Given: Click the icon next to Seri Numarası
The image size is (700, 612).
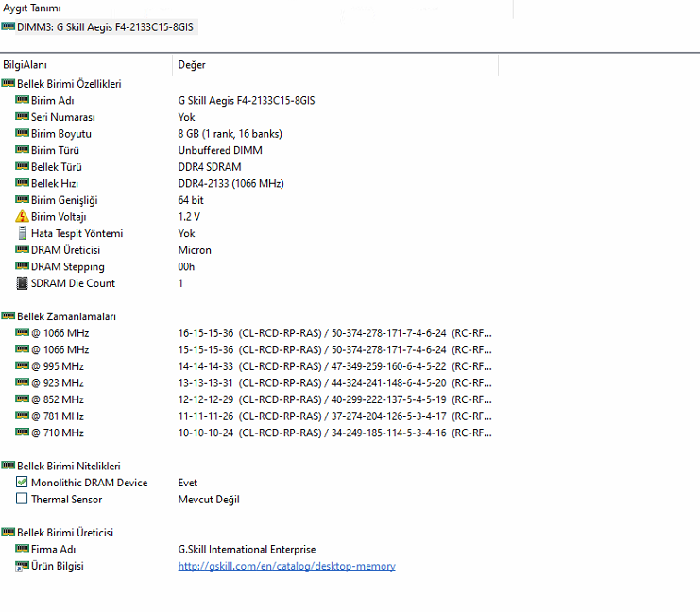Looking at the screenshot, I should pos(22,116).
